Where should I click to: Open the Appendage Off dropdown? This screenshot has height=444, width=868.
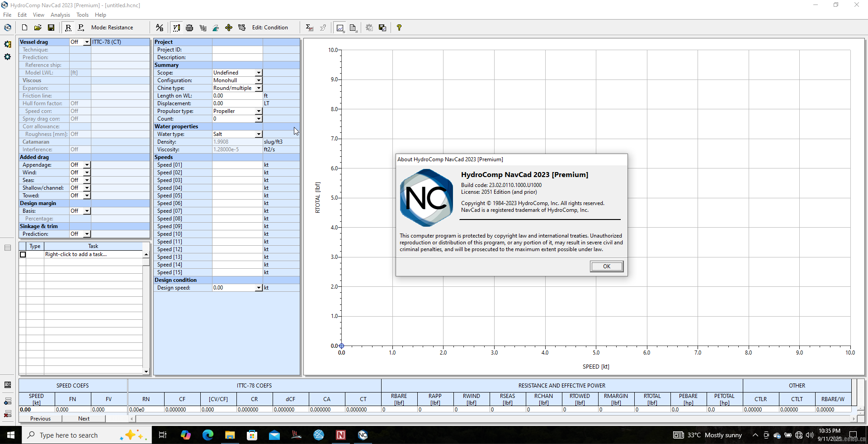point(87,165)
